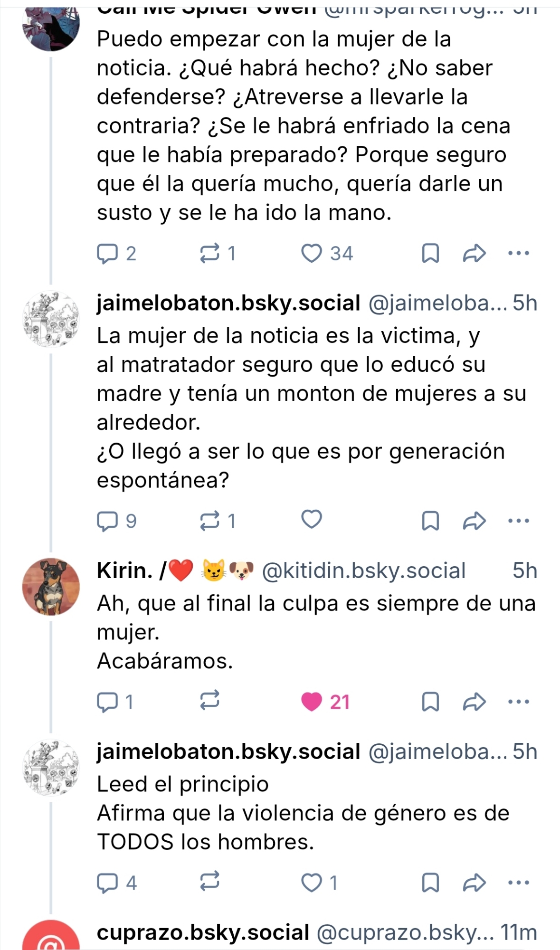Share the 'Leed el principio' post
560x950 pixels.
[x=474, y=883]
